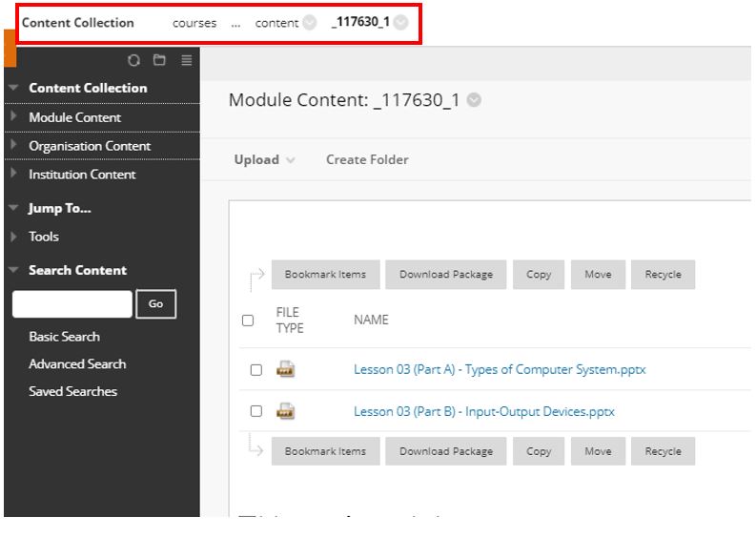Image resolution: width=756 pixels, height=538 pixels.
Task: Click the Search Content heading text
Action: (x=77, y=270)
